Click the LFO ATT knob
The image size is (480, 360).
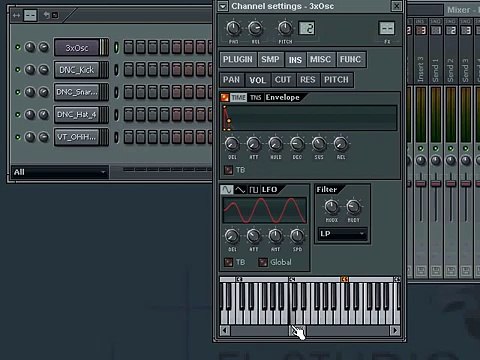pos(254,236)
